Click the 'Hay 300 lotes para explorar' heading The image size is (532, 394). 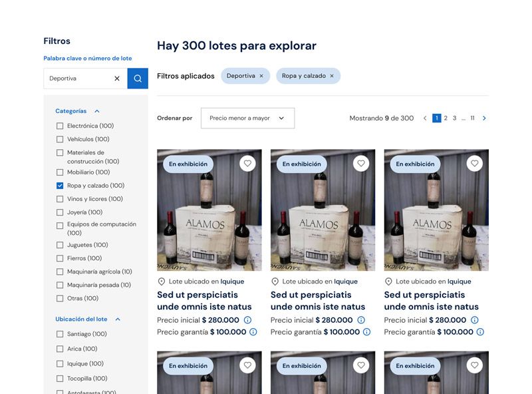pos(237,46)
